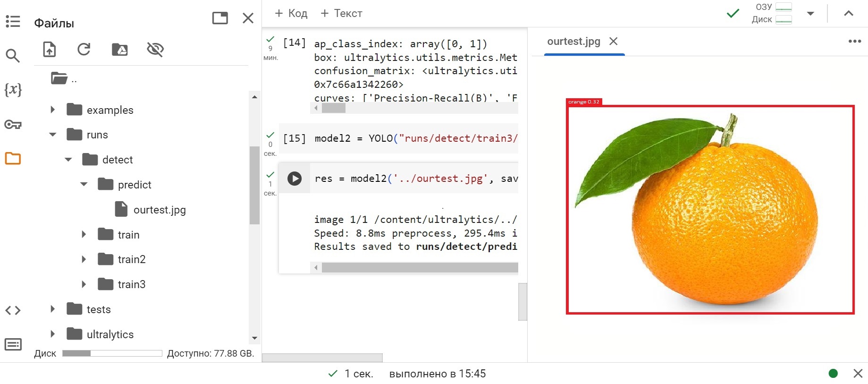The image size is (868, 384).
Task: Go up to parent folder ..
Action: [x=64, y=78]
